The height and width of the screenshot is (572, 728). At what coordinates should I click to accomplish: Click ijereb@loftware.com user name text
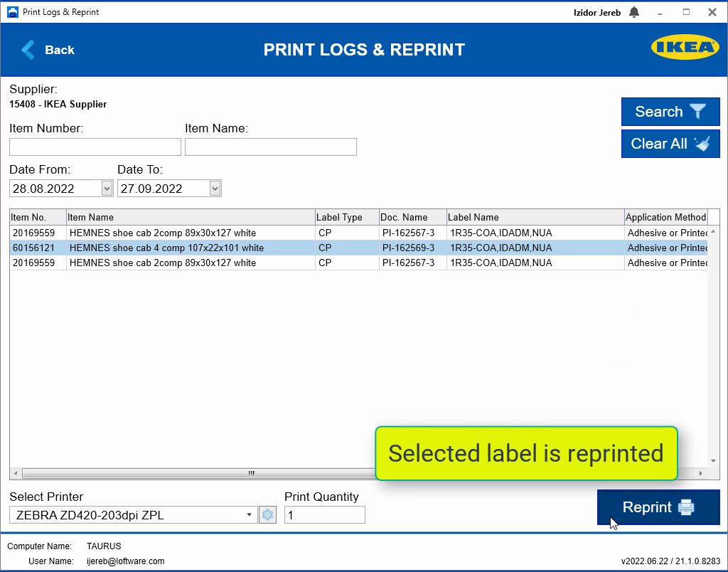point(125,561)
